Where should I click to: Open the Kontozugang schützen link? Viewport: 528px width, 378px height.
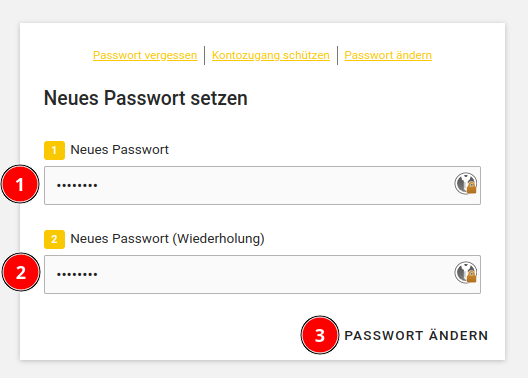(271, 55)
